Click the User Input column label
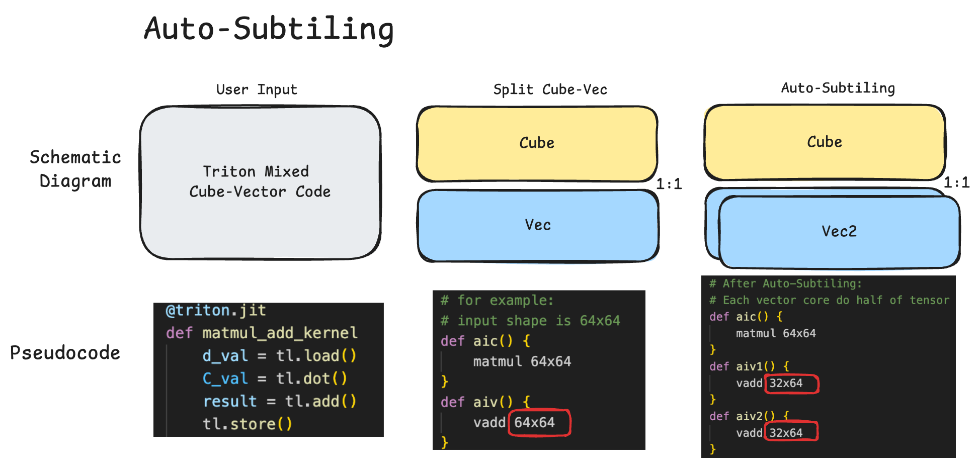Viewport: 980px width, 468px height. tap(257, 89)
